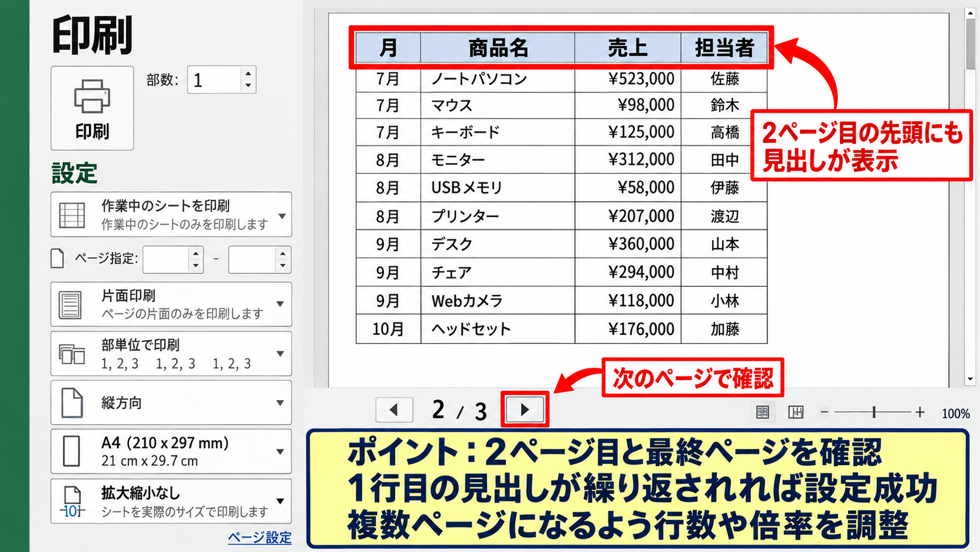Click the 商品名 header cell in preview
The width and height of the screenshot is (980, 552).
[498, 48]
